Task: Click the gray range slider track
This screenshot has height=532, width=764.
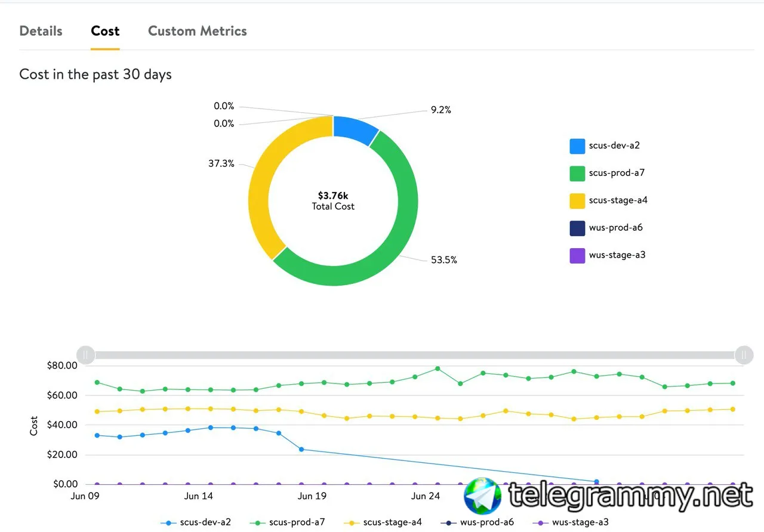Action: [415, 355]
